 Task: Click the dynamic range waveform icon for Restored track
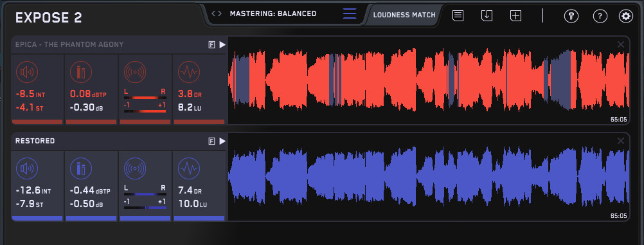189,168
